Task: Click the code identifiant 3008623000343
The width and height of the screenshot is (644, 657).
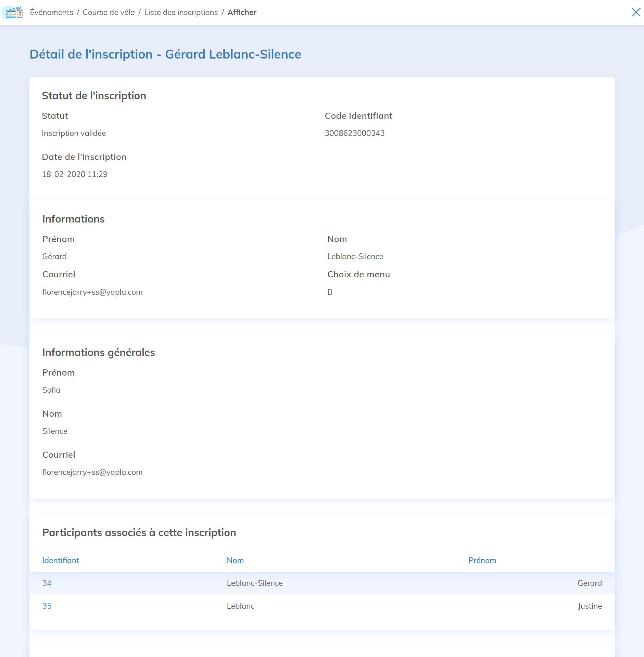Action: point(354,133)
